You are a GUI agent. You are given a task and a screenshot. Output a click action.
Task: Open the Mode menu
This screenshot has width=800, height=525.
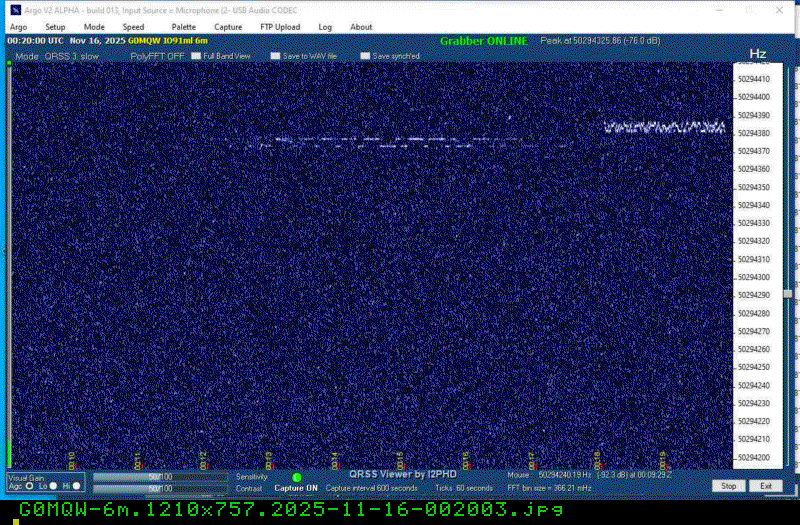[94, 27]
